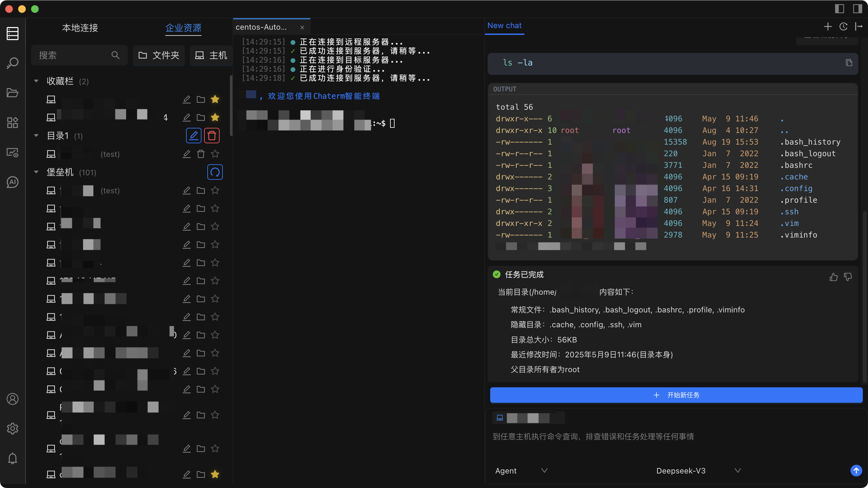Click the 任务已完成 status text

[x=524, y=274]
